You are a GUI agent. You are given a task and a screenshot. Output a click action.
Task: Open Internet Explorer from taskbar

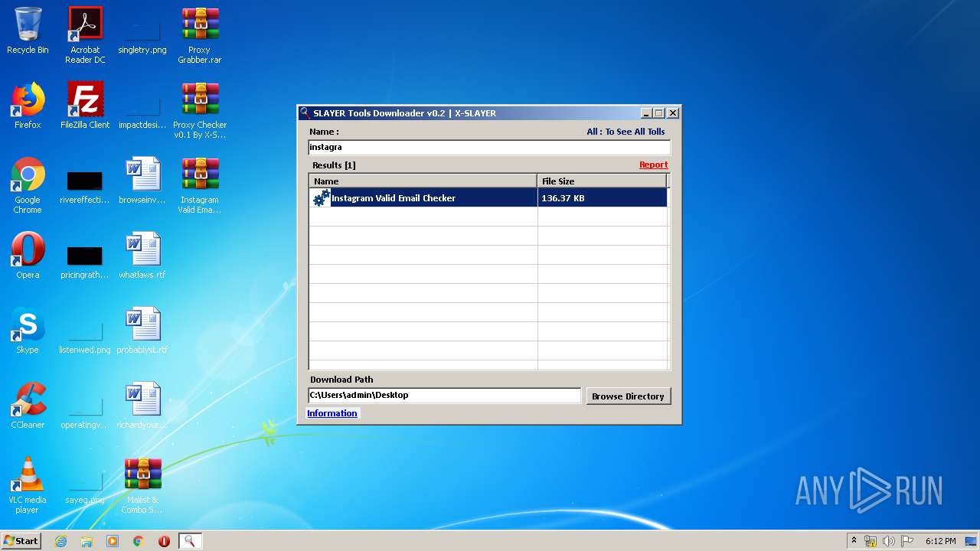pyautogui.click(x=61, y=541)
